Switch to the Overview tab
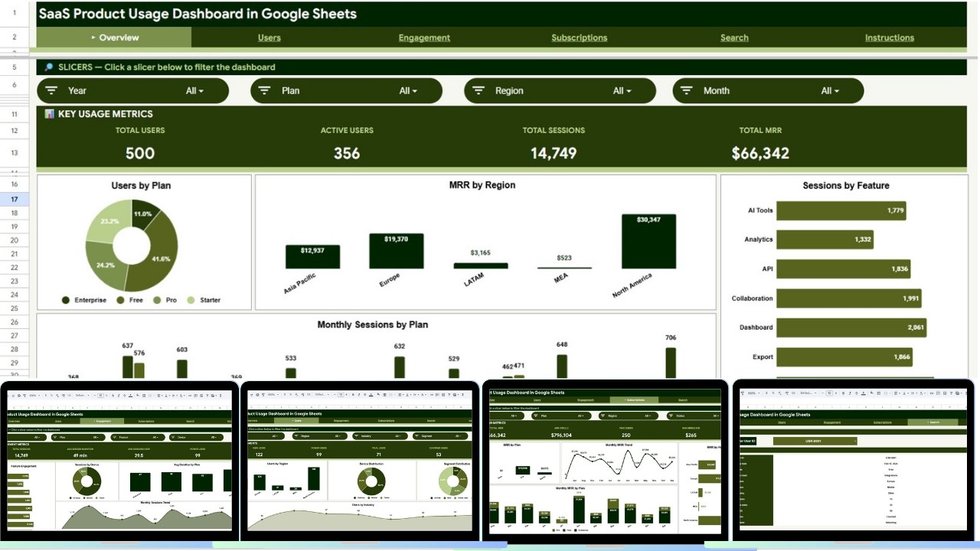This screenshot has height=551, width=980. 114,37
